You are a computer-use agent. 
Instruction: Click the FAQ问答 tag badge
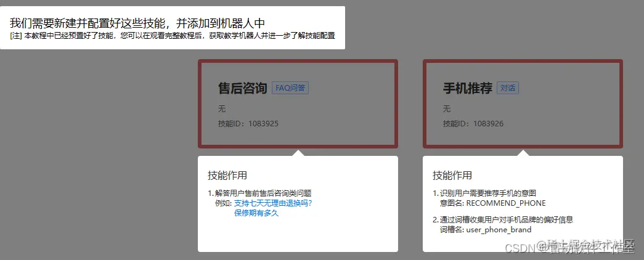pyautogui.click(x=290, y=88)
